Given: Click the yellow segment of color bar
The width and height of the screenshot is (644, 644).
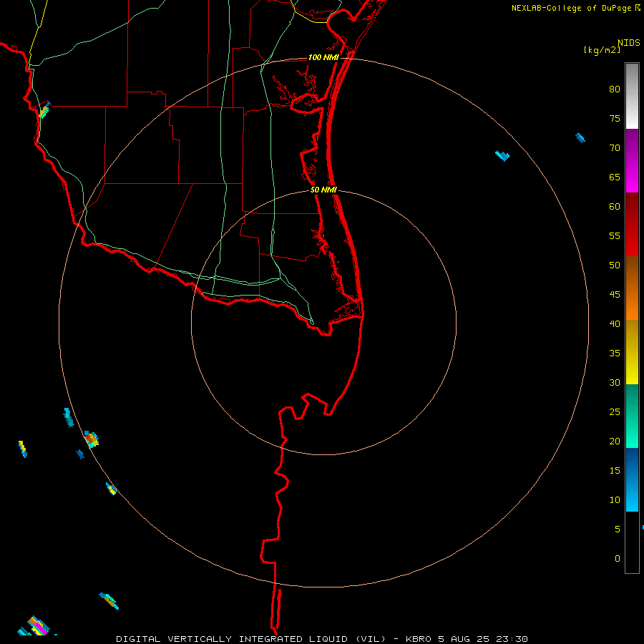Looking at the screenshot, I should pos(632,352).
